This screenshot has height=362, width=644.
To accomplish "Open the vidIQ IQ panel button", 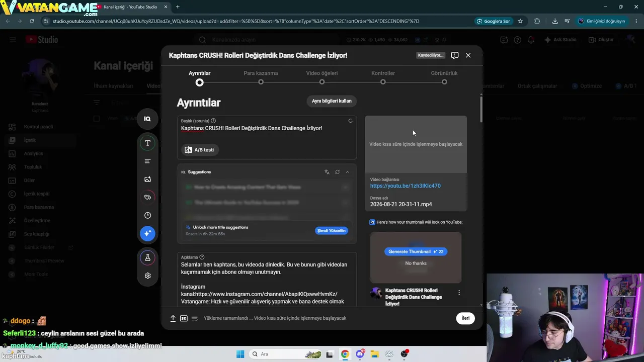I will 147,119.
